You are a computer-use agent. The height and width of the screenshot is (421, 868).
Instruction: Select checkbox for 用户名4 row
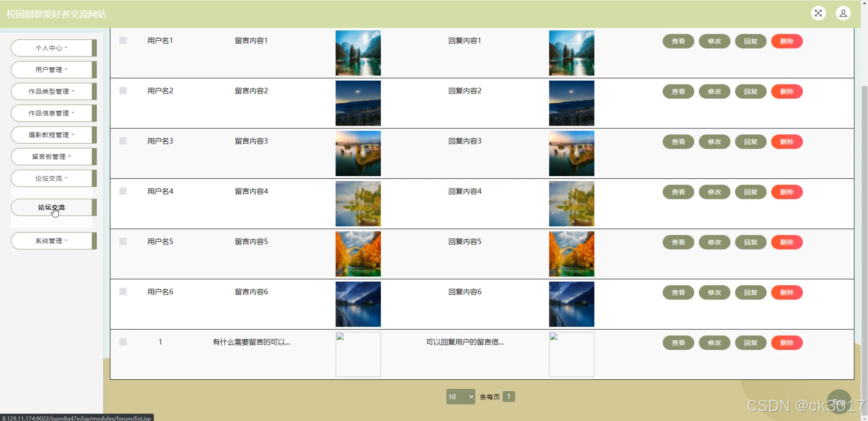[x=123, y=191]
